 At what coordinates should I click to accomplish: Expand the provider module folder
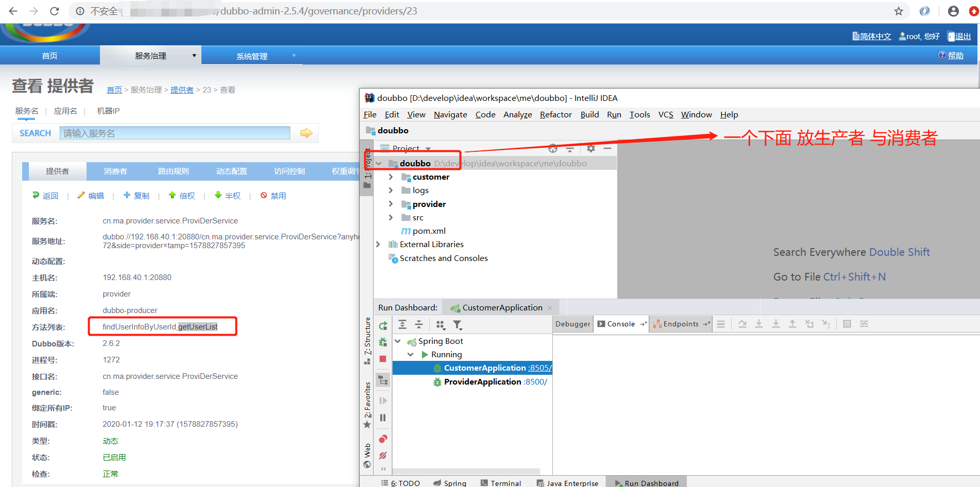point(391,204)
